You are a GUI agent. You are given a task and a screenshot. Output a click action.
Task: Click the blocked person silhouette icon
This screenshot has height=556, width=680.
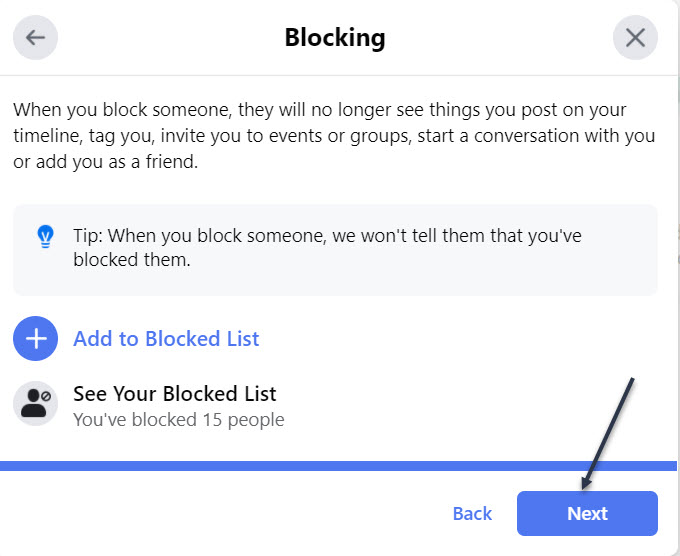(x=36, y=404)
